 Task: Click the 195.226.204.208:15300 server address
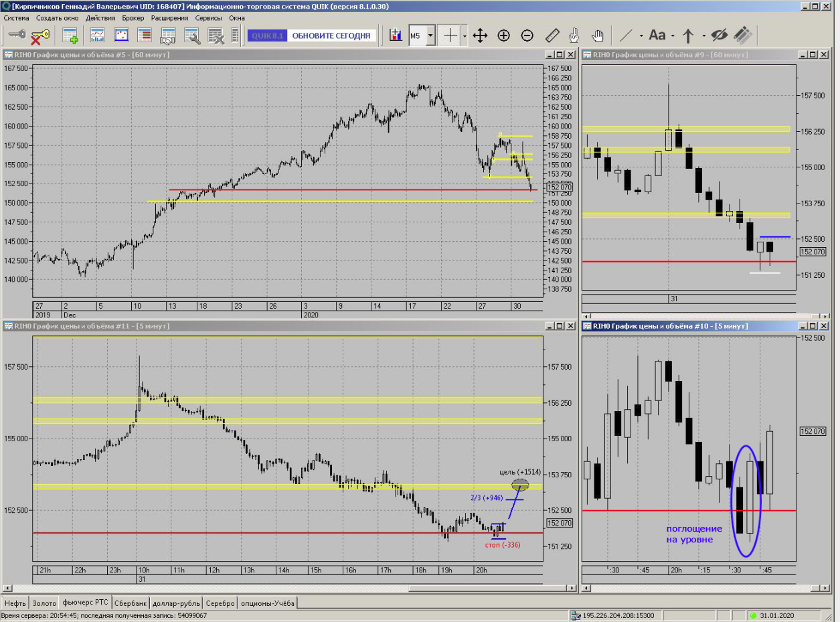618,615
